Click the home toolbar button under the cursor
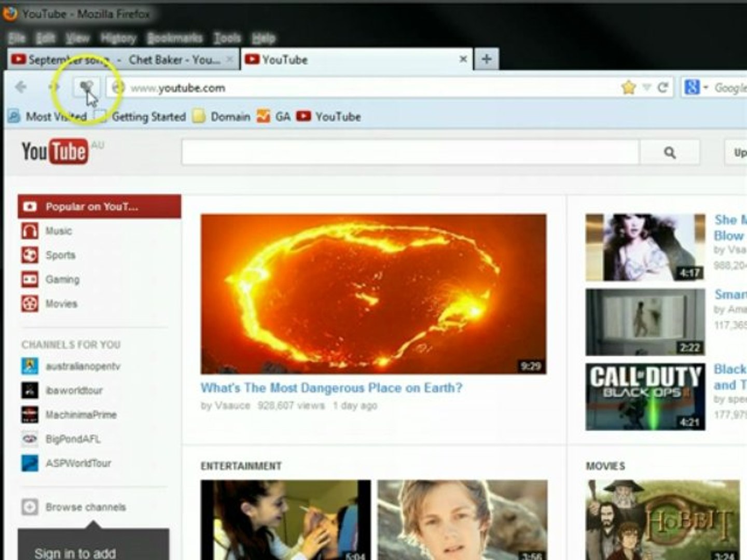747x560 pixels. tap(86, 88)
